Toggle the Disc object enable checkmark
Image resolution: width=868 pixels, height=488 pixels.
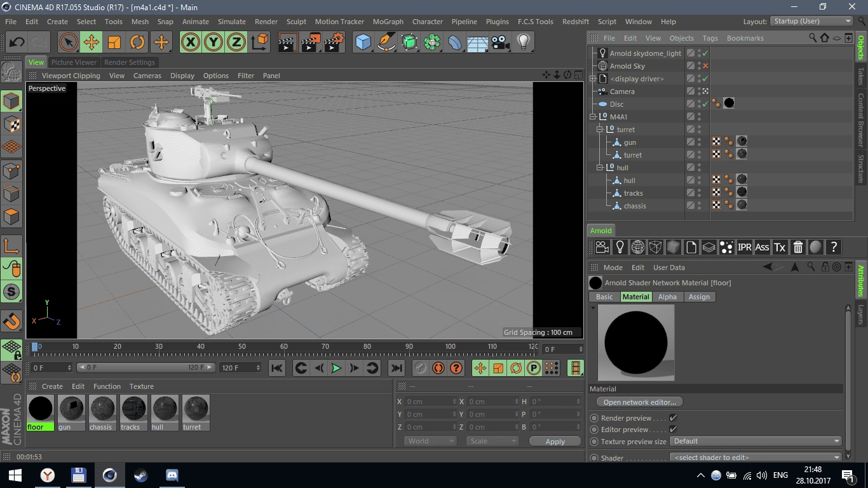tap(705, 104)
